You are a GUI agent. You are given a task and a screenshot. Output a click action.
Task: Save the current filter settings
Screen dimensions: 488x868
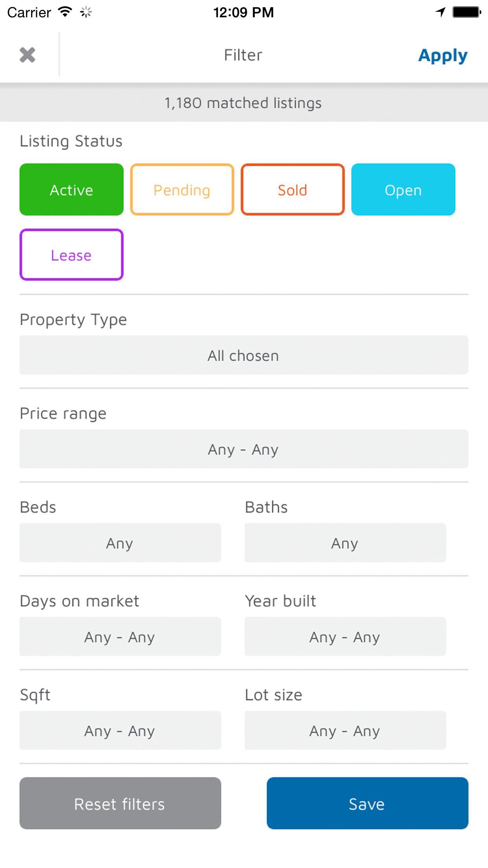(x=367, y=804)
